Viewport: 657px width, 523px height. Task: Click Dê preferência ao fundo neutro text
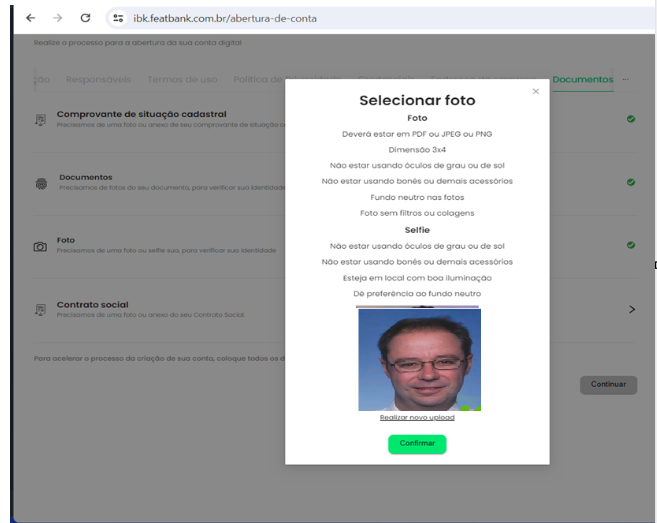click(417, 294)
